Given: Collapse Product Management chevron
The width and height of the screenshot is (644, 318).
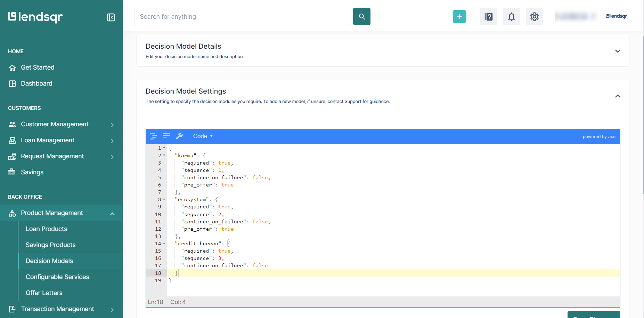Looking at the screenshot, I should coord(112,214).
